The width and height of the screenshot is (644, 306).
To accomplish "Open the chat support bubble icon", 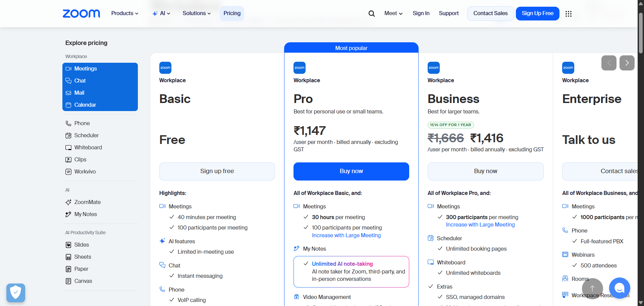I will point(620,288).
